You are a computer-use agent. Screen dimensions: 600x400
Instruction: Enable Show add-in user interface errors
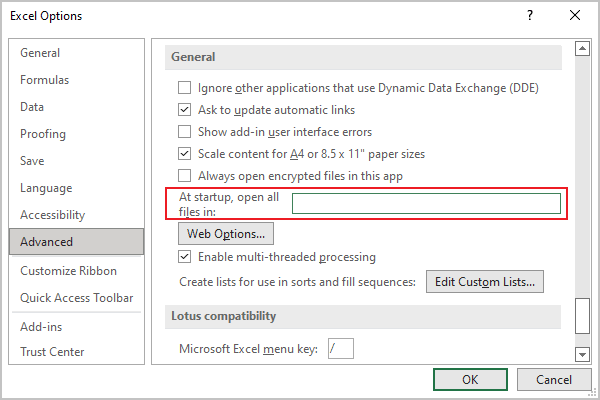point(184,132)
